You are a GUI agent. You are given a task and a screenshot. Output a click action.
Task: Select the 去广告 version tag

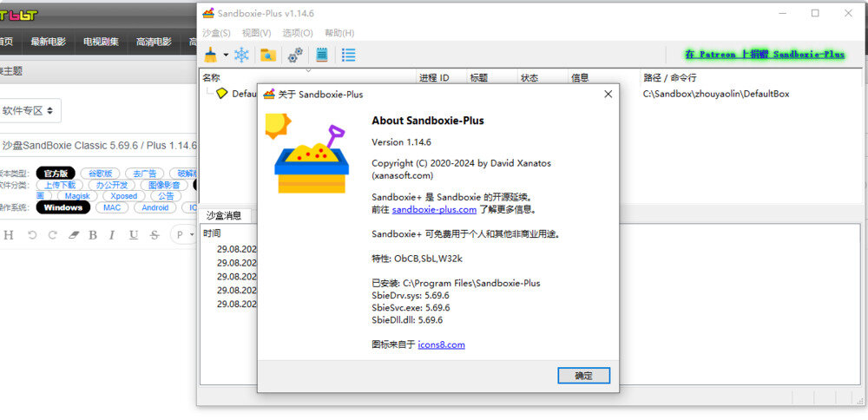coord(144,174)
